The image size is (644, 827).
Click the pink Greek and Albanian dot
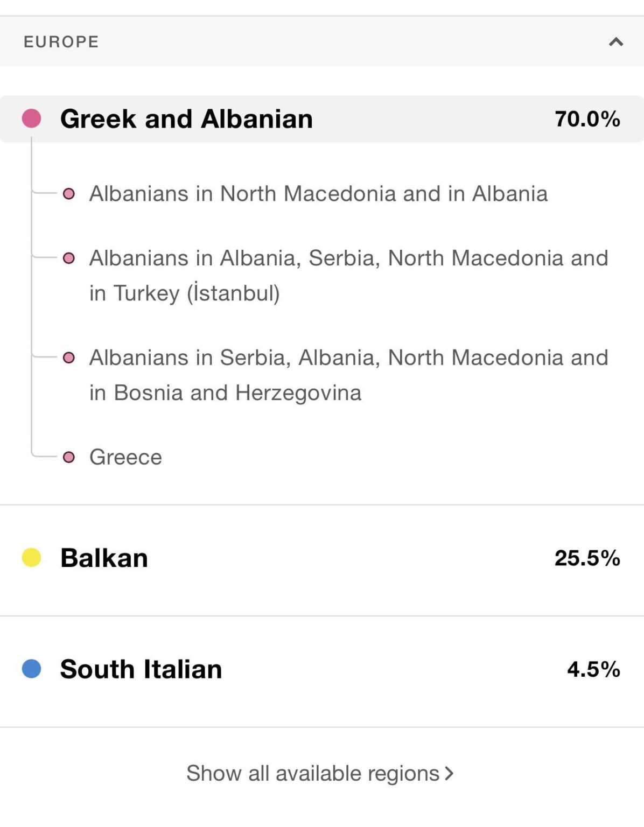(31, 118)
